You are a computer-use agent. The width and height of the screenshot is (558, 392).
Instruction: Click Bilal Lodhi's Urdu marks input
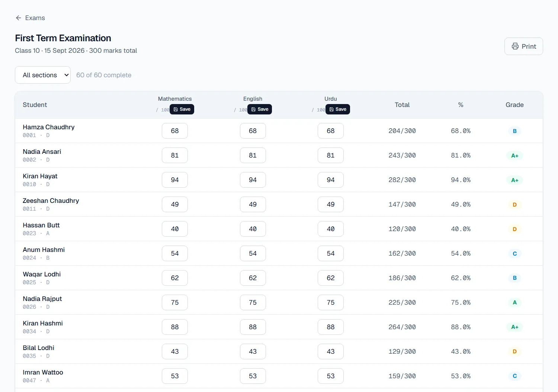(331, 351)
